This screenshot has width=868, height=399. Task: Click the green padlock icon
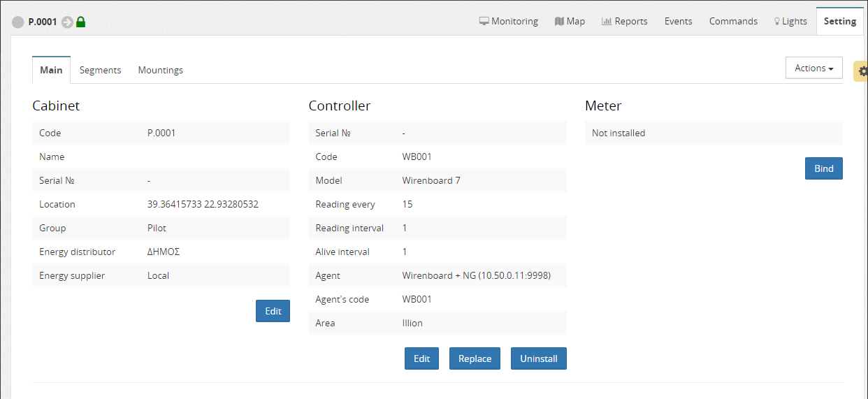[x=80, y=22]
